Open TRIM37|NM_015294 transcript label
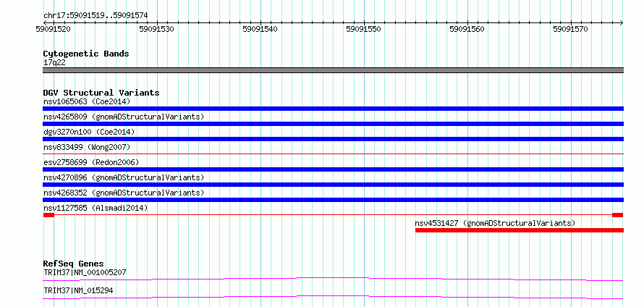The height and width of the screenshot is (307, 644). (x=78, y=291)
